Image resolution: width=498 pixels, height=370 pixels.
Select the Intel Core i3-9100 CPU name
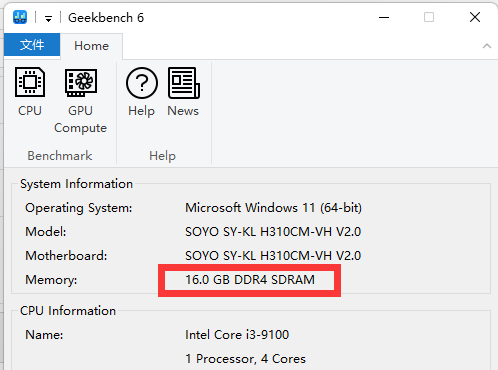coord(237,335)
